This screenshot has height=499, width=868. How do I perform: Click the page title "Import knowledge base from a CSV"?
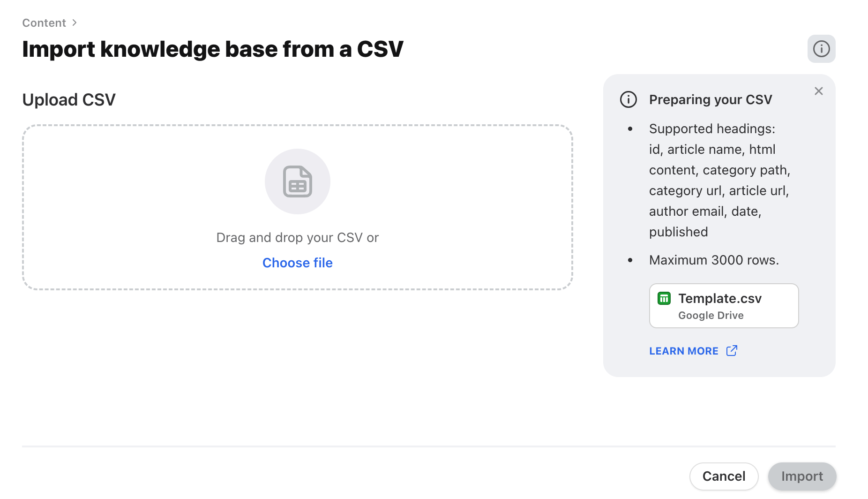213,49
